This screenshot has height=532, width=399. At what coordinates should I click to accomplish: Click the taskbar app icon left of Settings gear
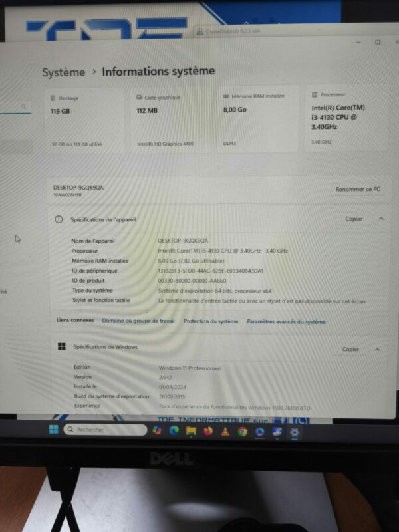277,432
